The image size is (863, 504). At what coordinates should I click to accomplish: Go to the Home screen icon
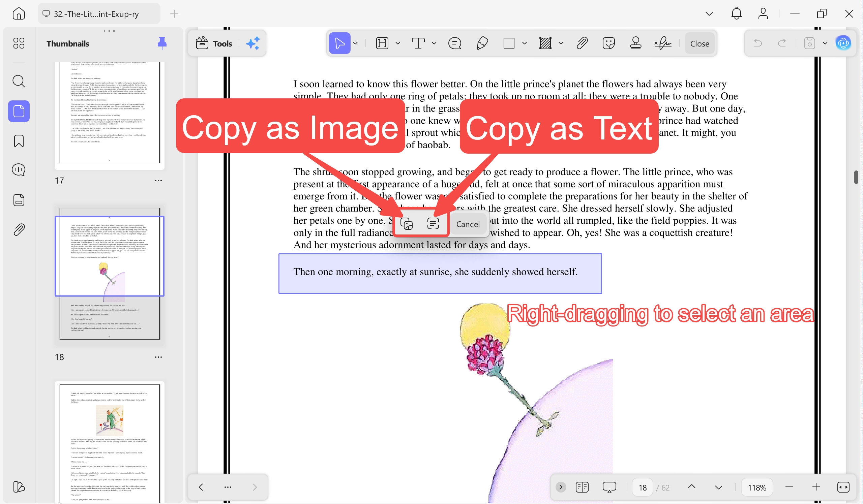(19, 14)
